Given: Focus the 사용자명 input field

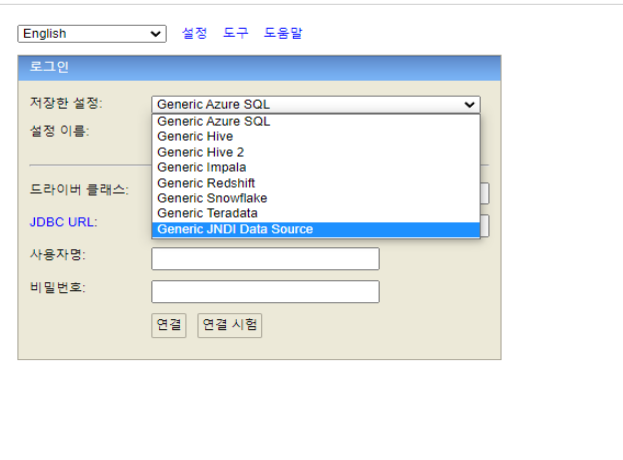Looking at the screenshot, I should coord(265,259).
